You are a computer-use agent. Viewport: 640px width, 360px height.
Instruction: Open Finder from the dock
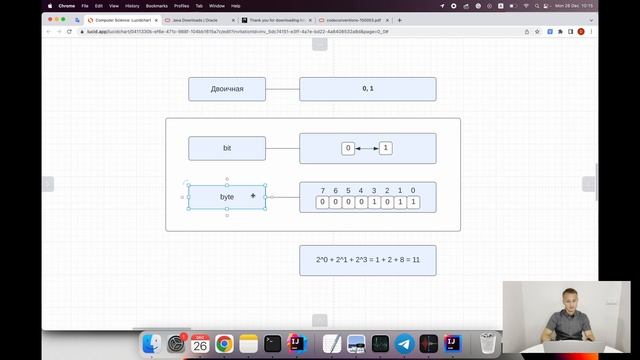click(x=152, y=344)
